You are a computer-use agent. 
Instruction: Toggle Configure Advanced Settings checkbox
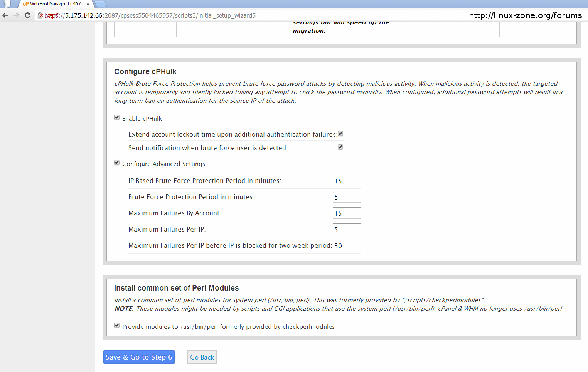click(117, 163)
